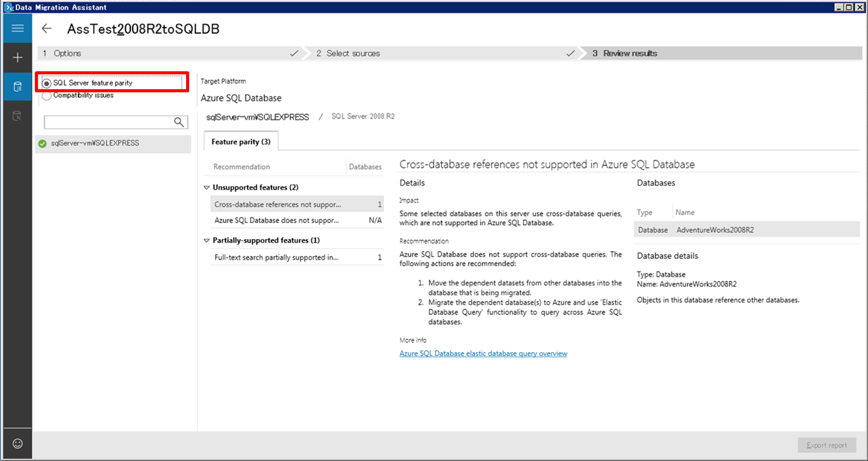This screenshot has width=868, height=461.
Task: Click the sqlServer-vm¥SQLEXPRESS breadcrumb
Action: point(257,117)
